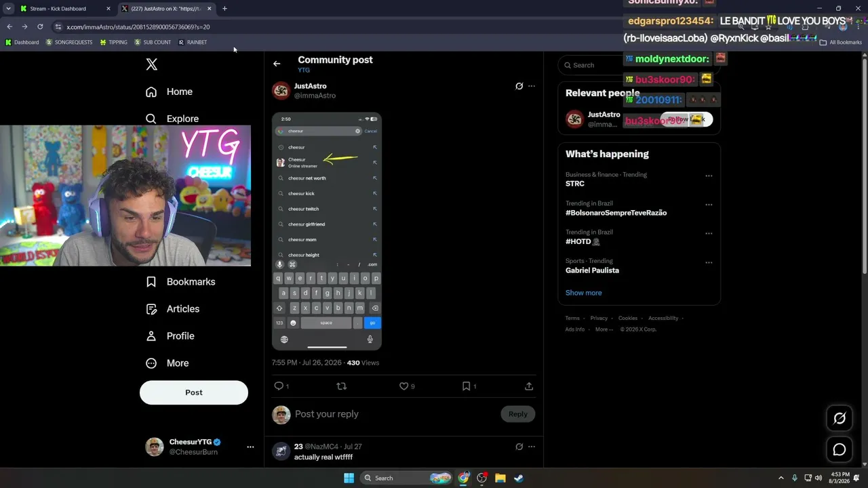Open more options on JustAstro's post
The width and height of the screenshot is (868, 488).
pos(532,86)
